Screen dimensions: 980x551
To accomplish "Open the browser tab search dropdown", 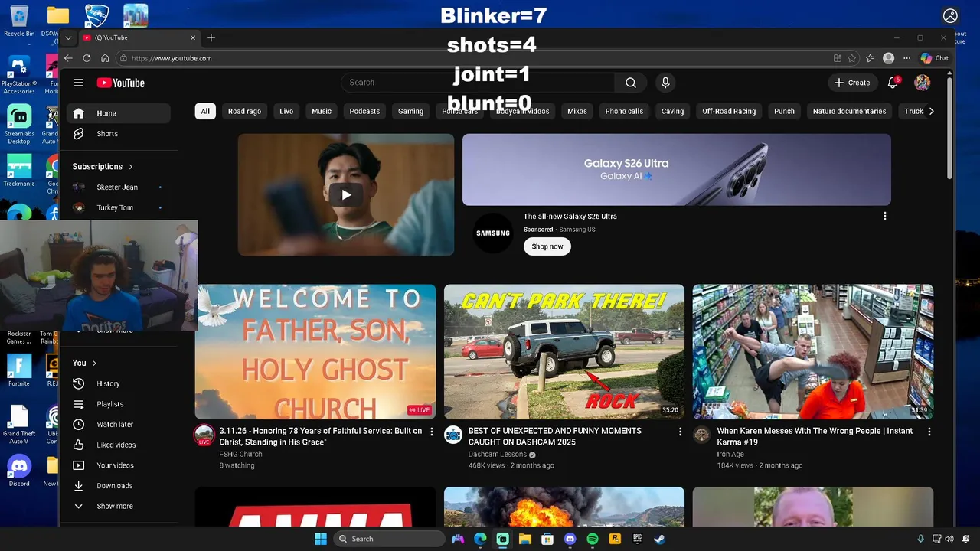I will 68,37.
